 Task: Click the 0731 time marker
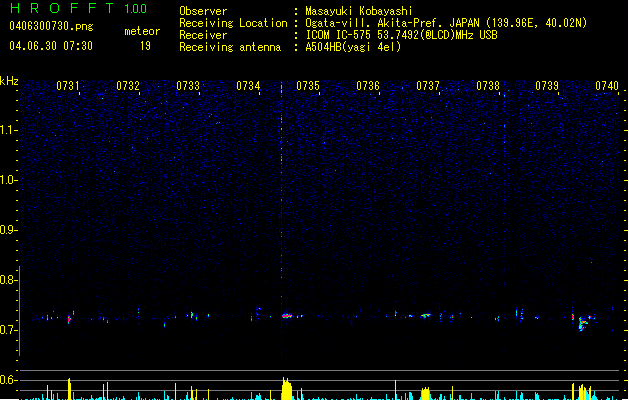coord(68,86)
